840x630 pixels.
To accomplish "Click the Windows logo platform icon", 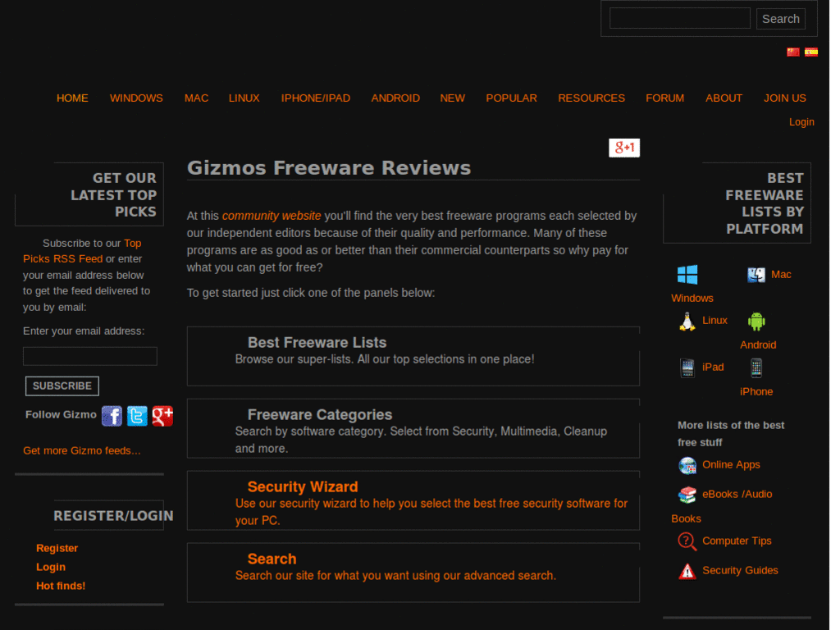I will [687, 275].
